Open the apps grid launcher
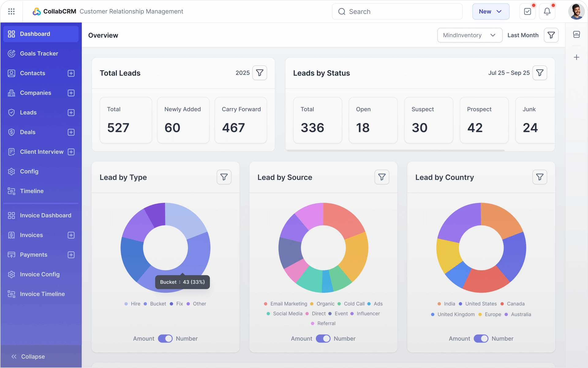 (x=12, y=11)
